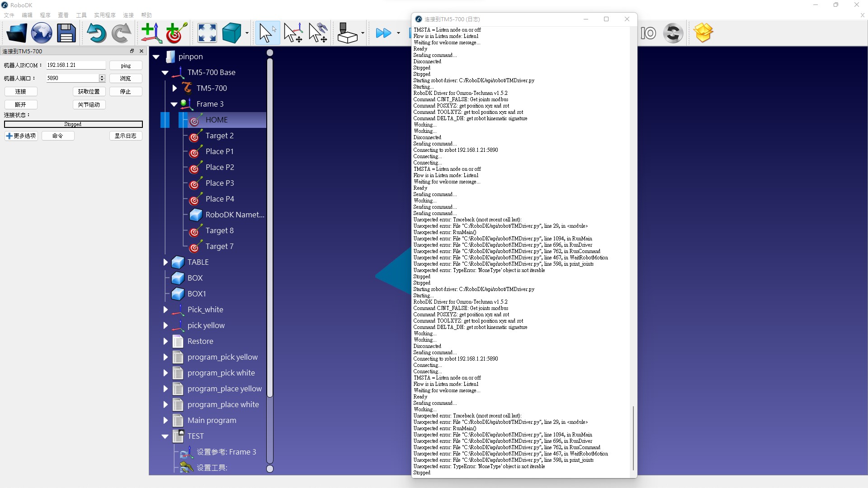
Task: Expand pick yellow frame node
Action: pos(165,325)
